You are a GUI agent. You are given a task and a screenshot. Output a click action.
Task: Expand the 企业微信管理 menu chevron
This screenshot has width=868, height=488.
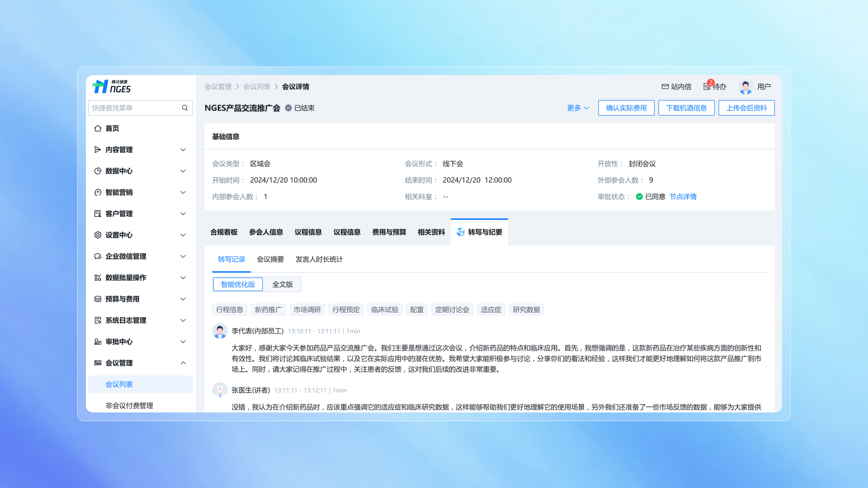(x=183, y=256)
